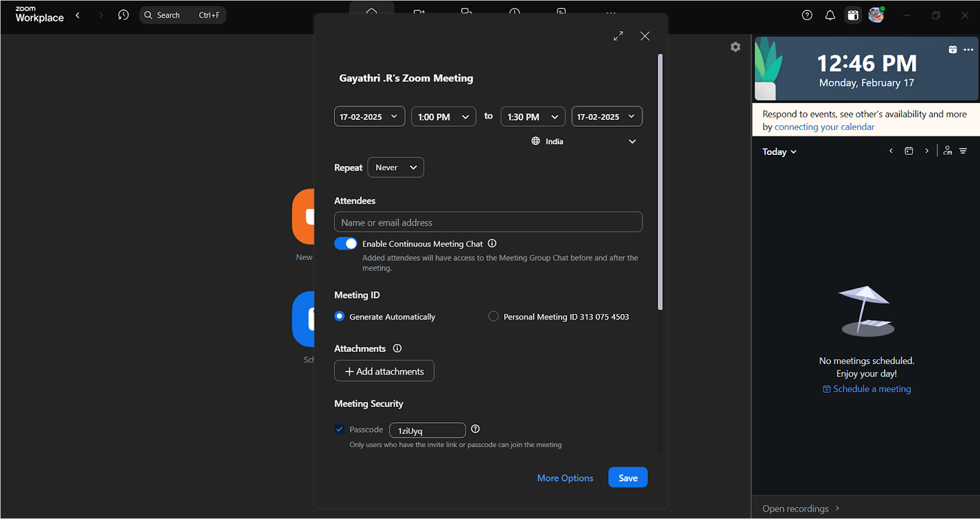
Task: Click the attendees Name or email address field
Action: (x=488, y=222)
